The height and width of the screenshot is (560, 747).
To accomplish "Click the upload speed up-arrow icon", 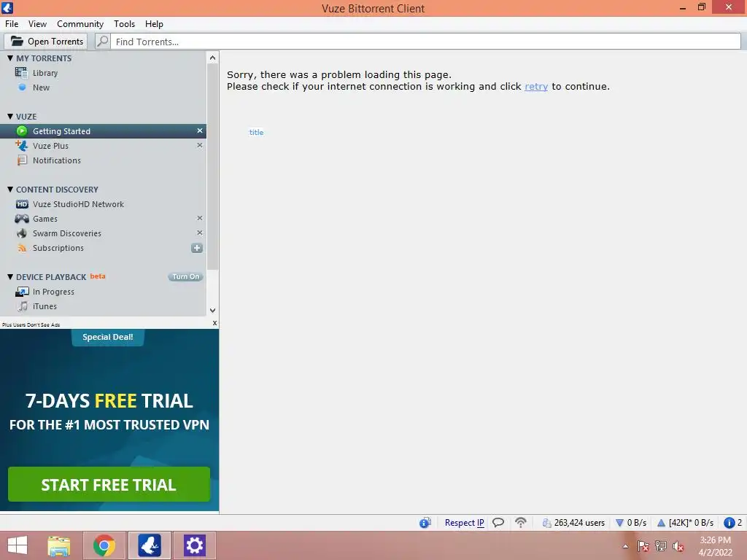I will (x=661, y=523).
